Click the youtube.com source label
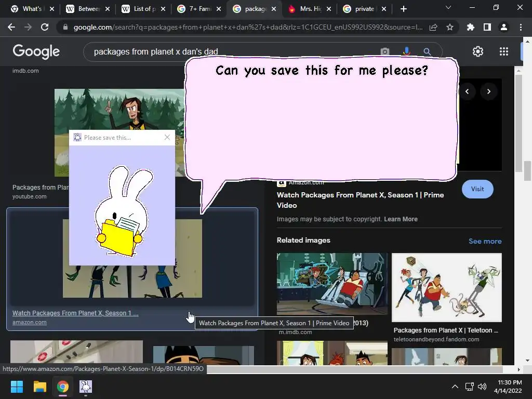This screenshot has width=532, height=399. [x=30, y=196]
